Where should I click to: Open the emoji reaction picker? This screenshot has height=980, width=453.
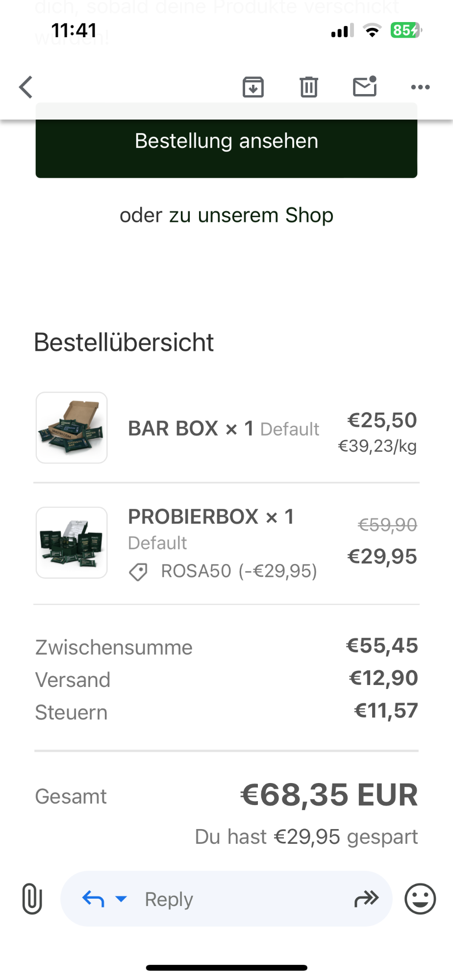pyautogui.click(x=420, y=899)
